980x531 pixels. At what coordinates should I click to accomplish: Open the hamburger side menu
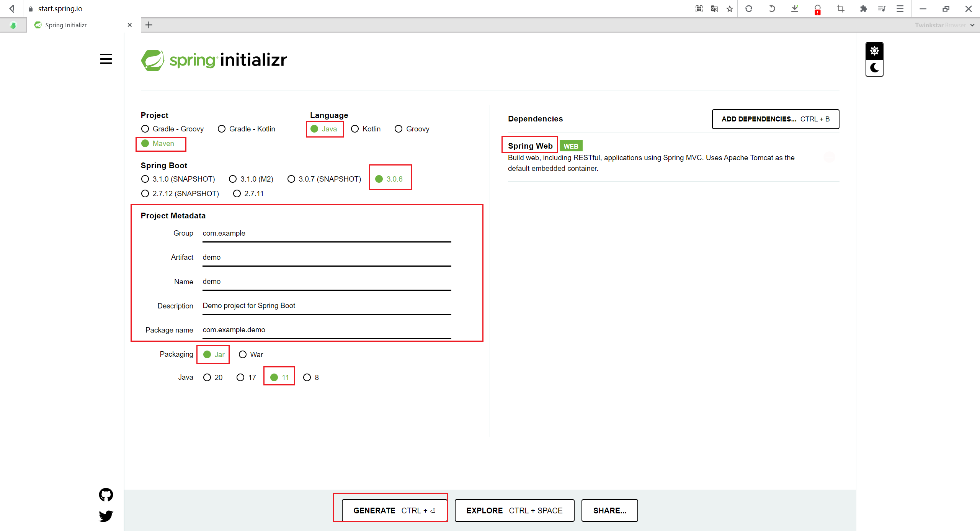[x=106, y=59]
